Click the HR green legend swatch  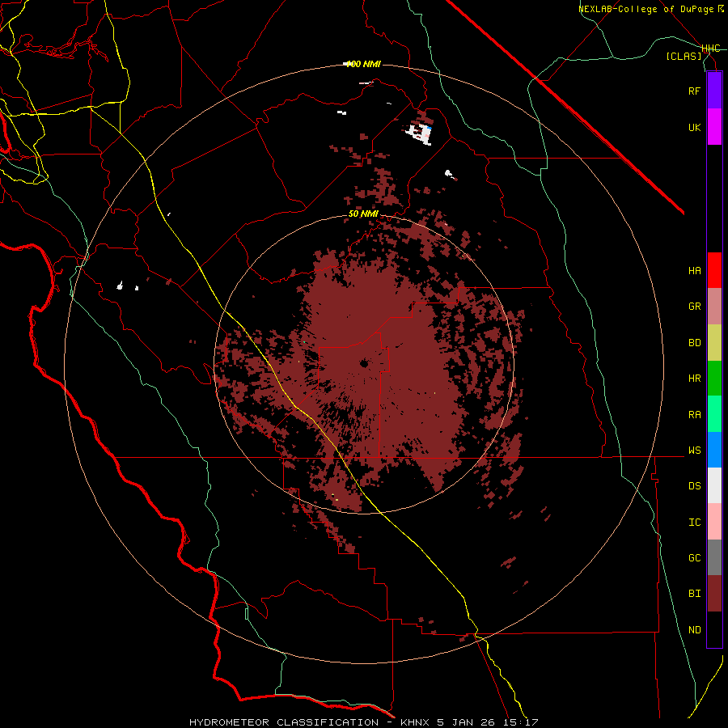pos(714,379)
